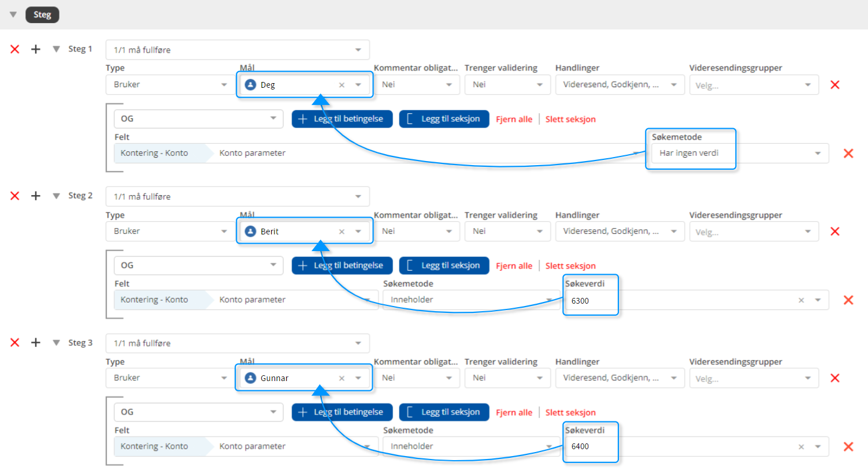Viewport: 868px width, 474px height.
Task: Click Legg til seksjon in Steg 2
Action: [x=444, y=266]
